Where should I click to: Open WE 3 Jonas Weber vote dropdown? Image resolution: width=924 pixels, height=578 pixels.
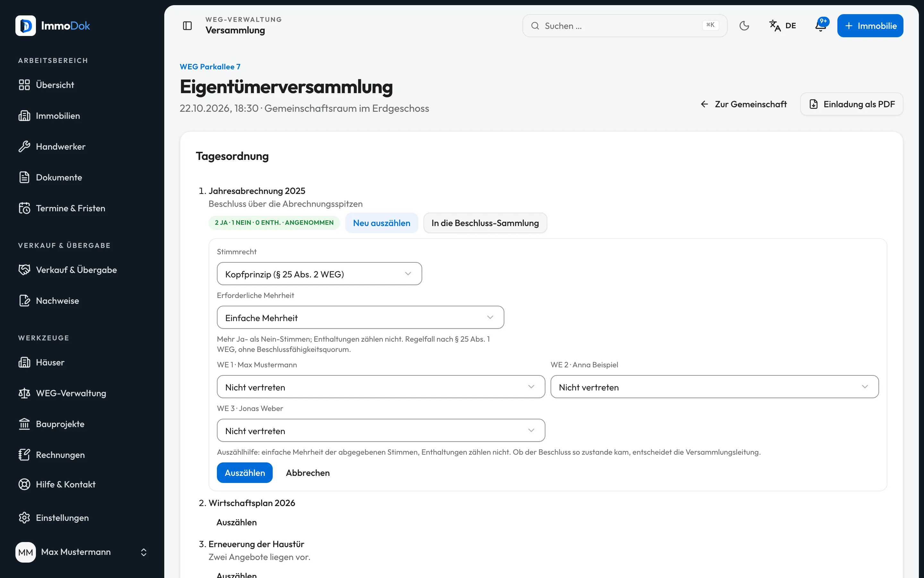pos(381,430)
